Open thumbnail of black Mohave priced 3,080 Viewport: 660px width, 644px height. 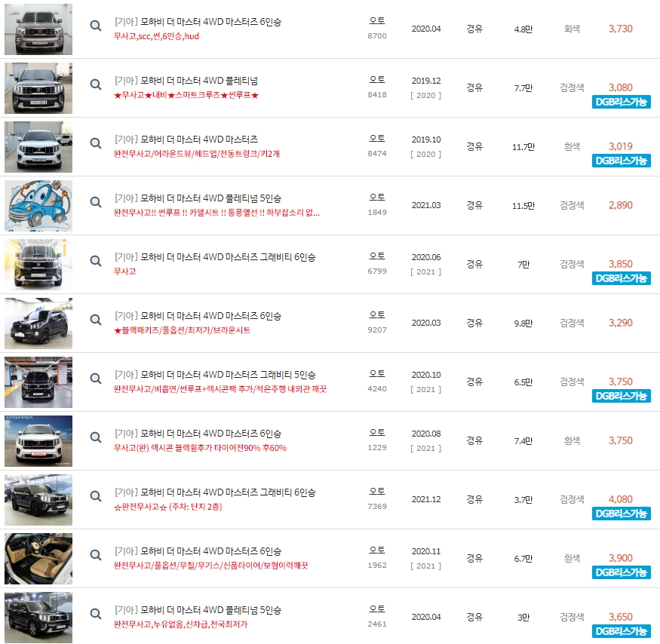point(38,88)
